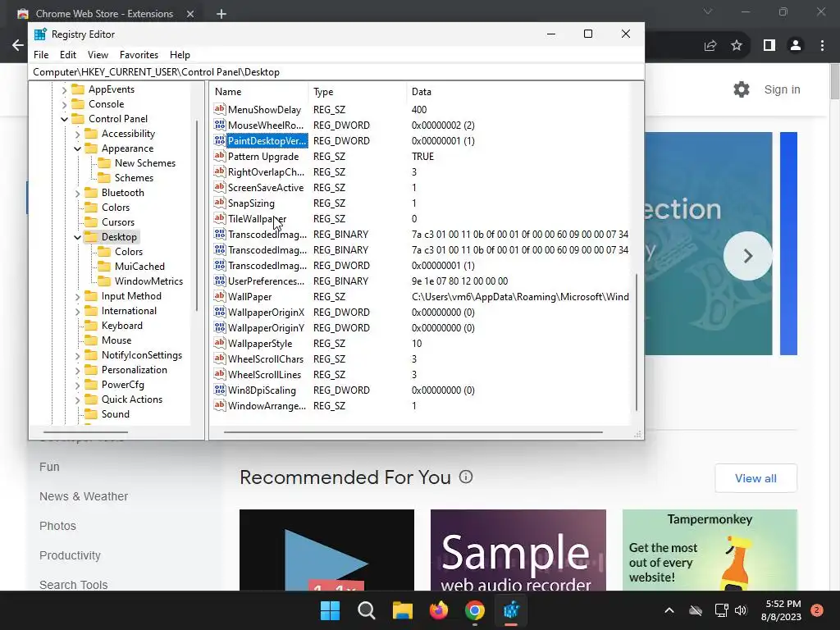Image resolution: width=840 pixels, height=630 pixels.
Task: Open the Productivity category in Chrome Web Store
Action: [71, 555]
